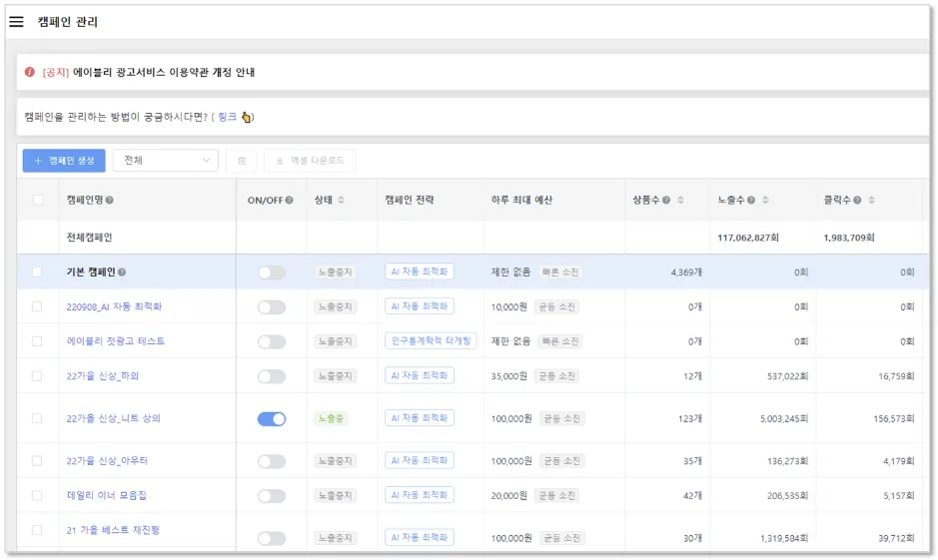Sort by the 클릭수 column arrows
This screenshot has width=938, height=560.
point(871,201)
